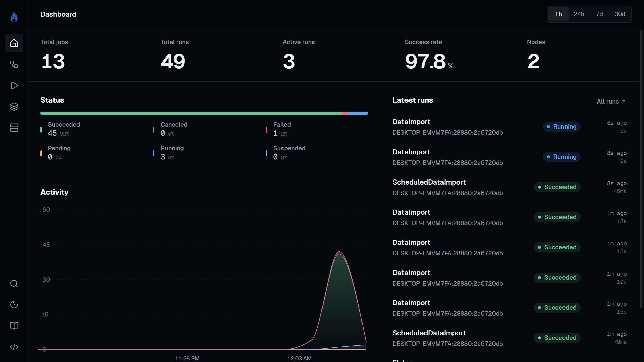Click the red failed segment of status bar

click(x=345, y=113)
